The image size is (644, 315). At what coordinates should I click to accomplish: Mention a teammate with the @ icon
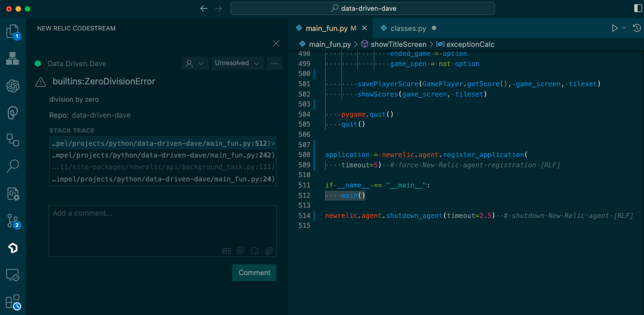[241, 251]
